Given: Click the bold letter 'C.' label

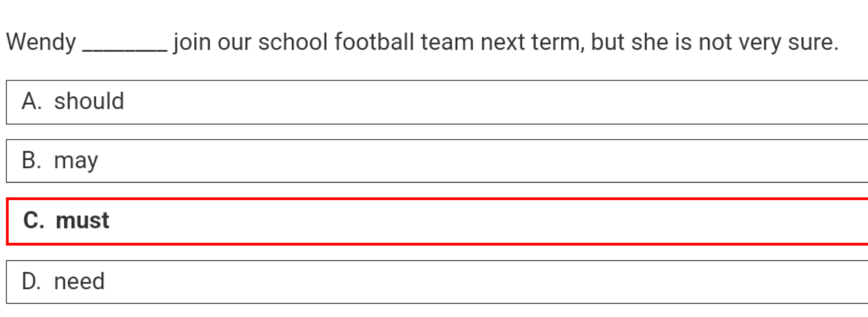Looking at the screenshot, I should pos(33,221).
